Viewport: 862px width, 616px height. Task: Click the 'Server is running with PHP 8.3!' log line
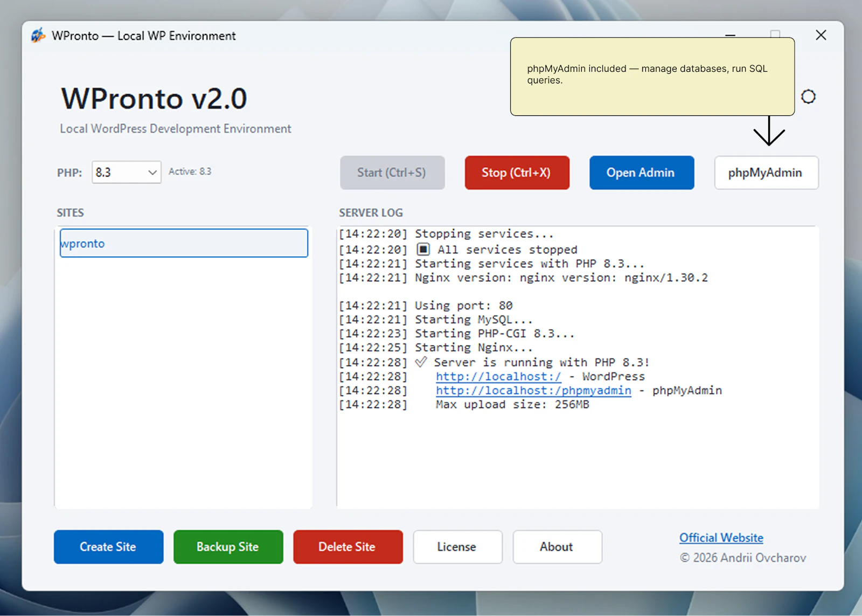coord(541,363)
